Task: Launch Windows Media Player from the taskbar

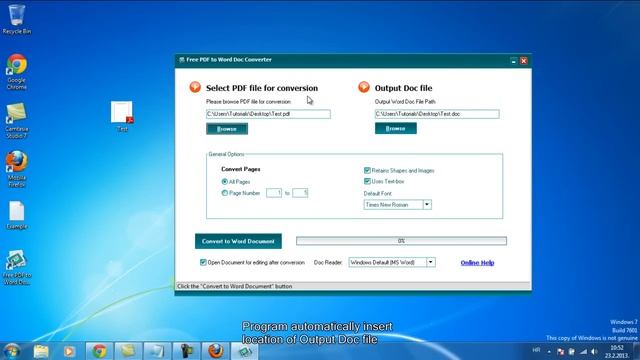Action: [x=69, y=351]
